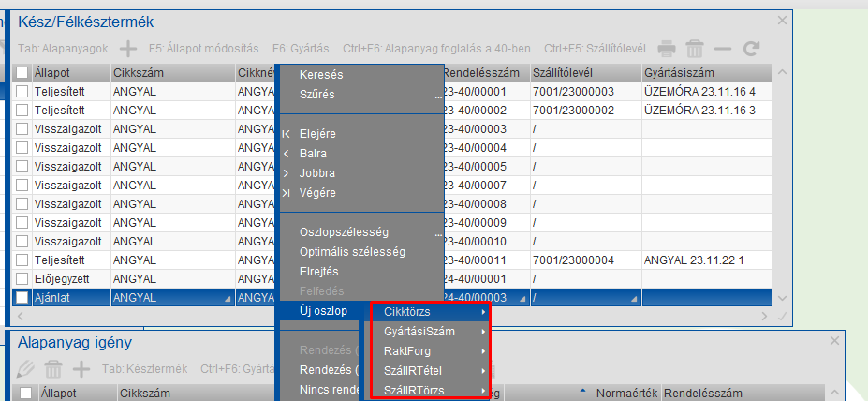Expand the GyártásiSzám submenu
This screenshot has width=868, height=401.
[430, 332]
